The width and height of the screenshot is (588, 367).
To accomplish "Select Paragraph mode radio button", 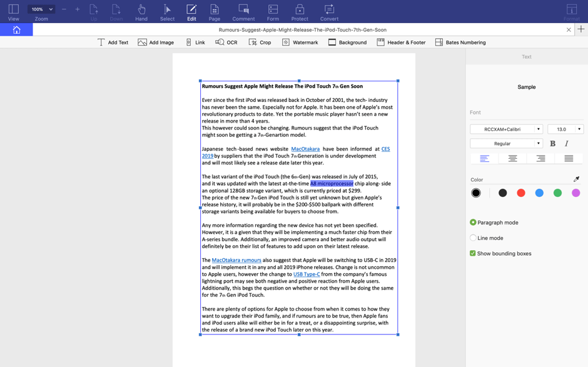I will (473, 223).
